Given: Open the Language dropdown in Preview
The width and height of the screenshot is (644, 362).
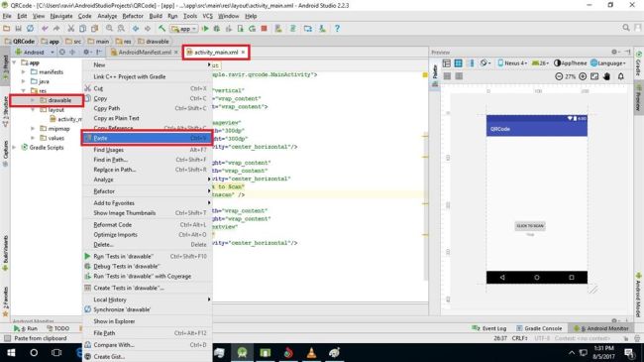Looking at the screenshot, I should [608, 62].
